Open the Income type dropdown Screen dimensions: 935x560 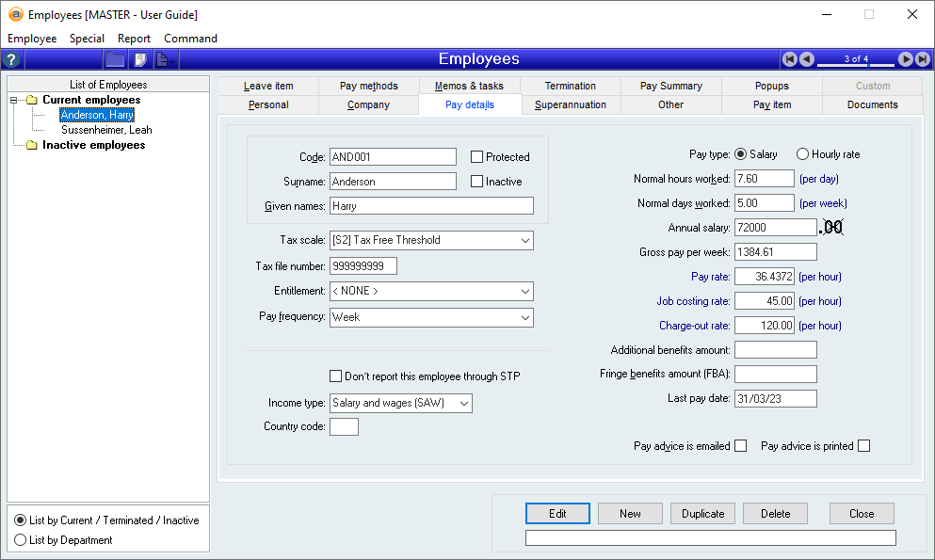(462, 403)
